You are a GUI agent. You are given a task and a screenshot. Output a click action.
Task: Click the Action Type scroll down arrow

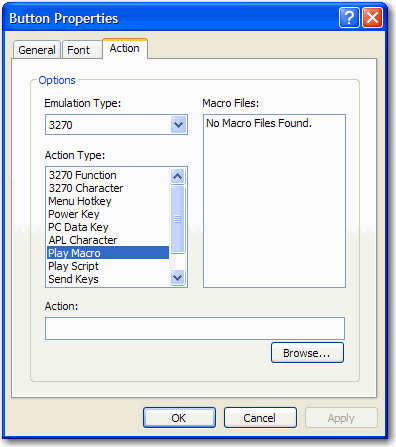pos(177,277)
